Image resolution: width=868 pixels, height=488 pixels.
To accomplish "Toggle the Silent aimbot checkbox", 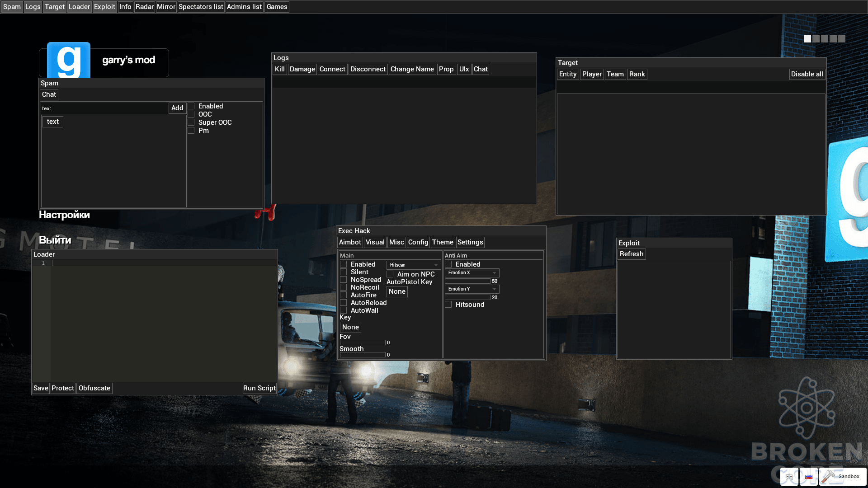I will tap(344, 272).
